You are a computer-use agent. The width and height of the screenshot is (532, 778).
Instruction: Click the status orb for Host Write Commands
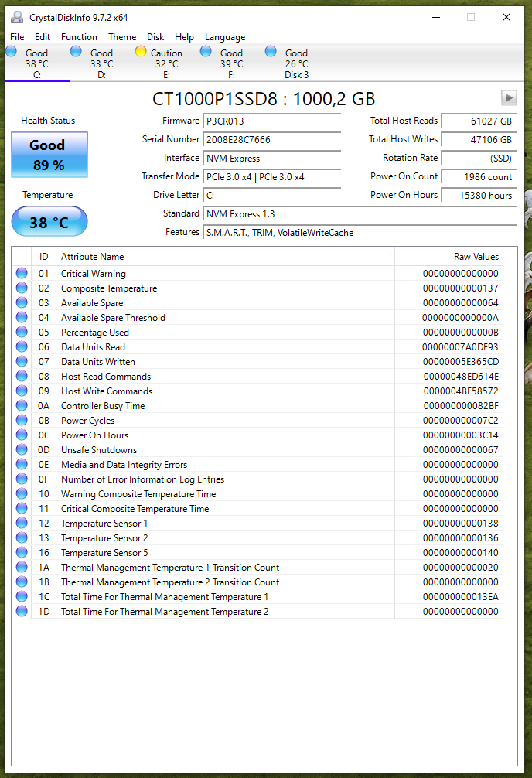tap(22, 391)
